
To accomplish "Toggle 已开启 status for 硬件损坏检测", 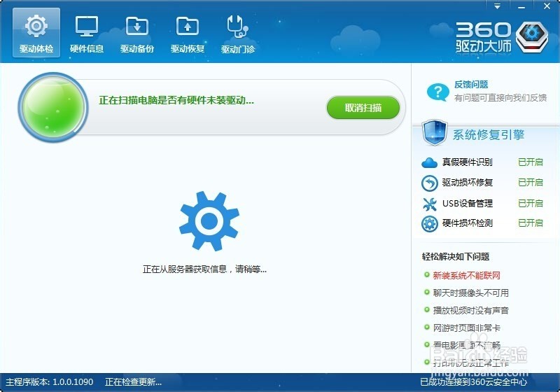I will [531, 223].
